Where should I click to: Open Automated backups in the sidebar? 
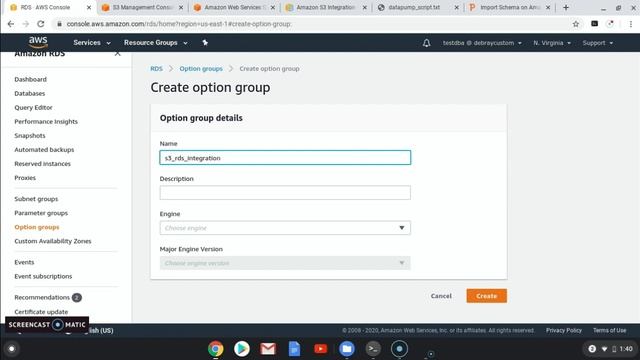(x=44, y=150)
